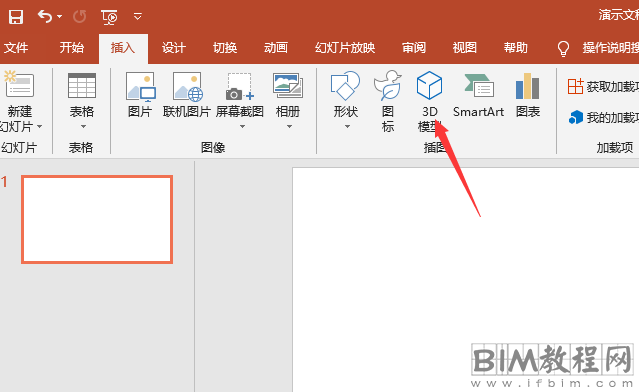Open Customize Quick Access Toolbar dropdown

[138, 17]
